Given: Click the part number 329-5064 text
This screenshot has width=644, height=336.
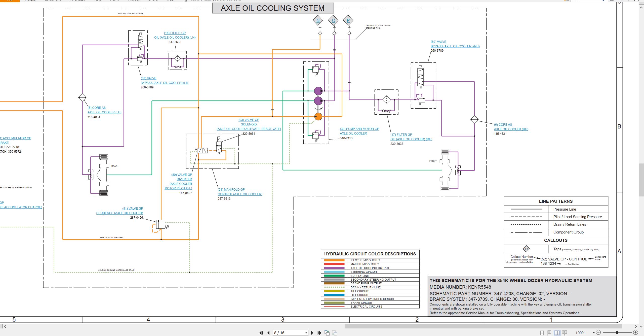Looking at the screenshot, I should point(249,133).
